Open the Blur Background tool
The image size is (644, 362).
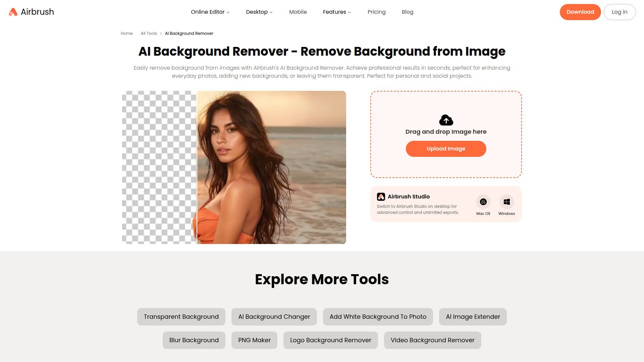[194, 340]
